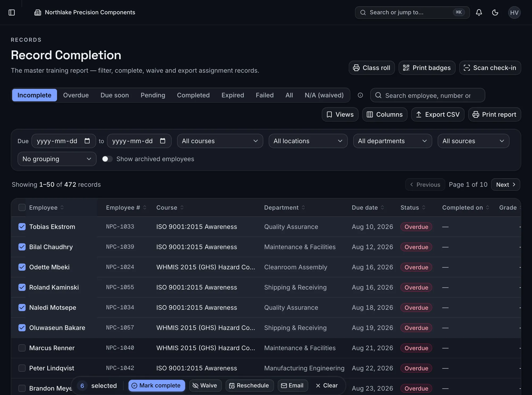This screenshot has width=532, height=395.
Task: Click the Northlake building icon
Action: (38, 12)
